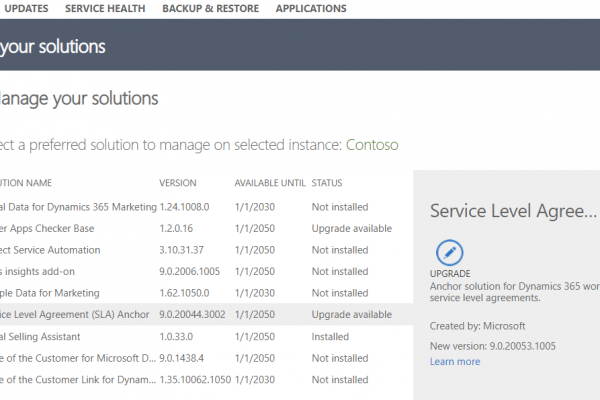Image resolution: width=600 pixels, height=400 pixels.
Task: Click the Created by: Microsoft text
Action: (x=477, y=326)
